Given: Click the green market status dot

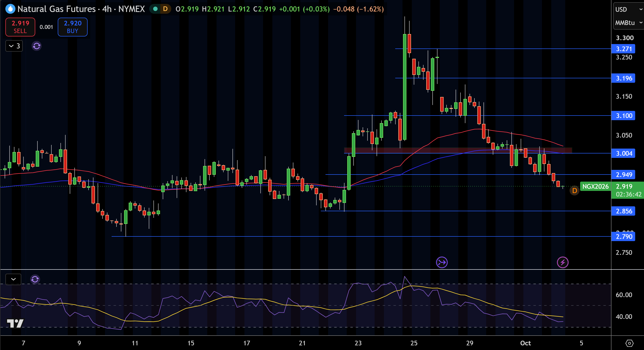Looking at the screenshot, I should (155, 9).
